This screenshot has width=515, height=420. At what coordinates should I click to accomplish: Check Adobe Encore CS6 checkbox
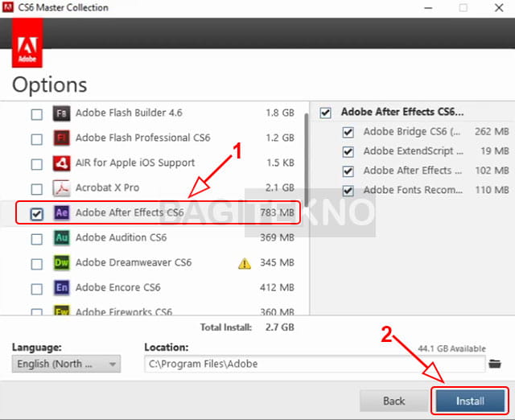(36, 289)
